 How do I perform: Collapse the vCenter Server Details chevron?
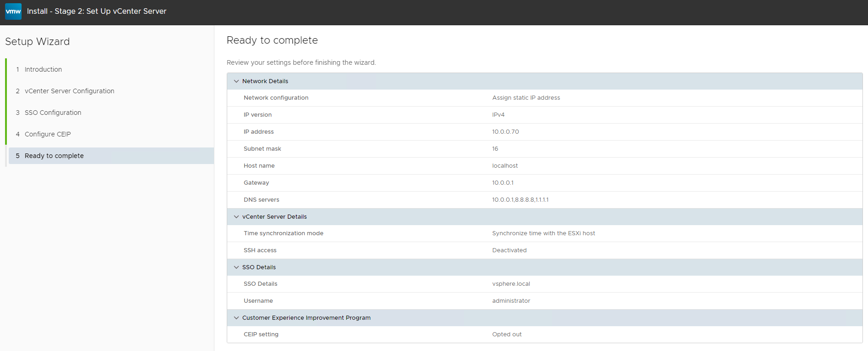click(x=236, y=217)
